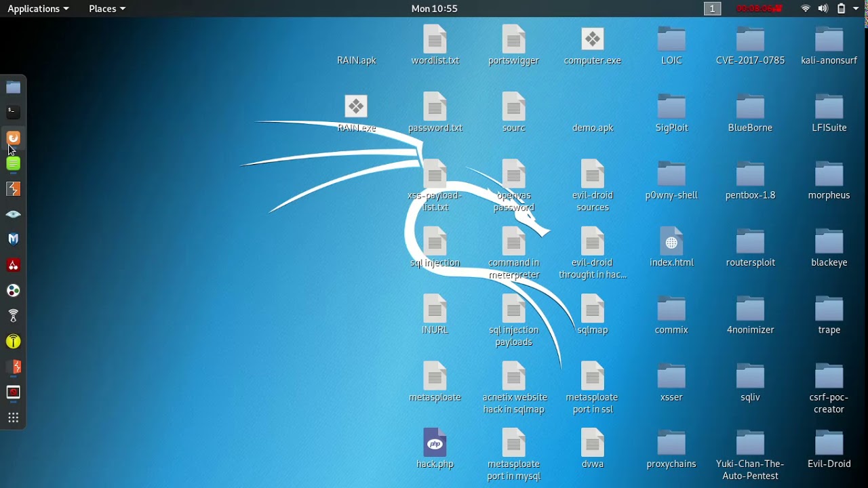Select the wordlist.txt file on the desktop
The image size is (868, 488).
pos(435,45)
